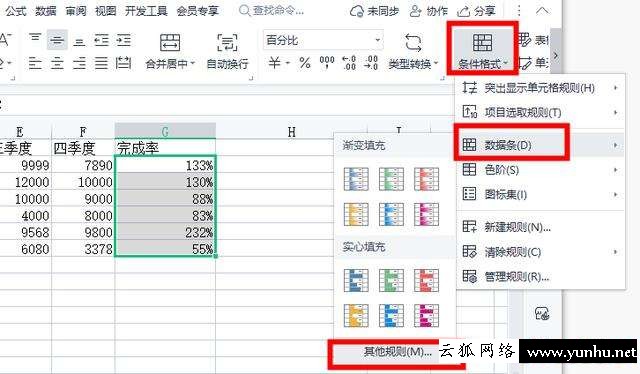The image size is (640, 374).
Task: Toggle automatic line wrap (自动换行)
Action: pyautogui.click(x=227, y=51)
